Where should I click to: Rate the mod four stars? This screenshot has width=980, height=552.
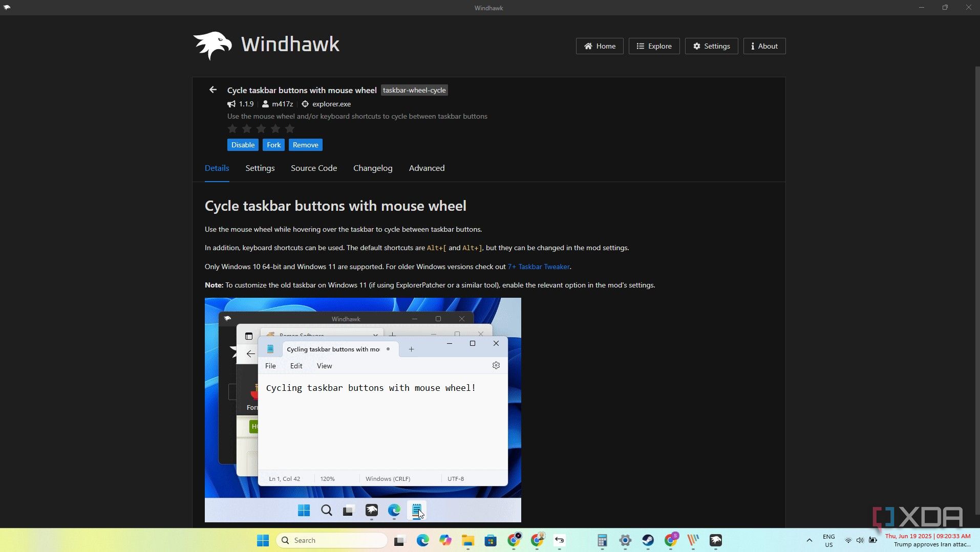[x=275, y=128]
